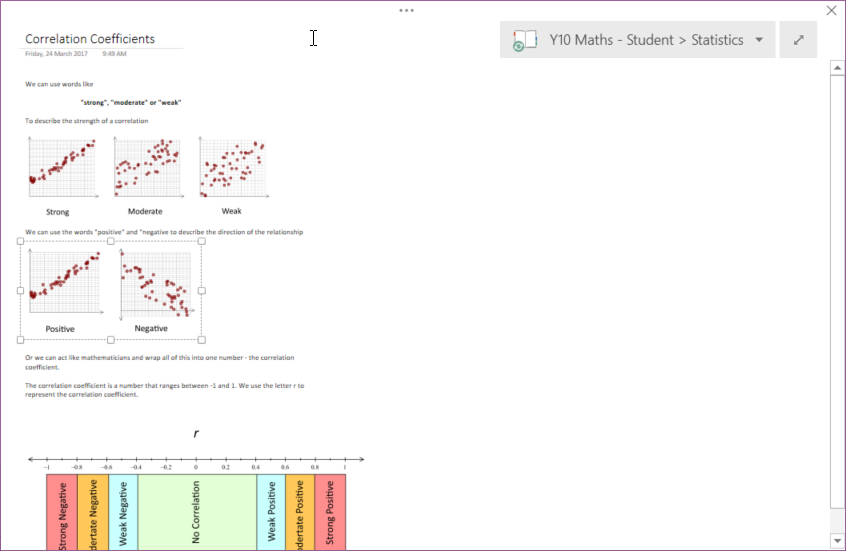Click the scrollbar up arrow
The width and height of the screenshot is (846, 551).
[x=837, y=67]
